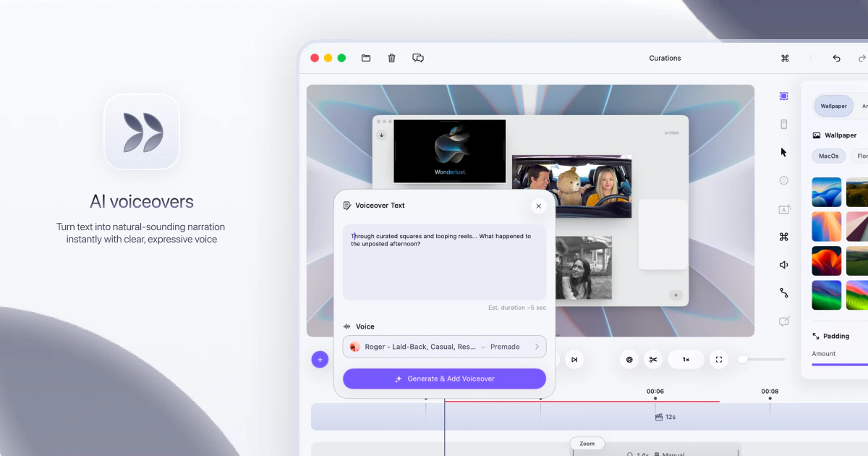868x456 pixels.
Task: Skip to next with the forward button
Action: 574,359
